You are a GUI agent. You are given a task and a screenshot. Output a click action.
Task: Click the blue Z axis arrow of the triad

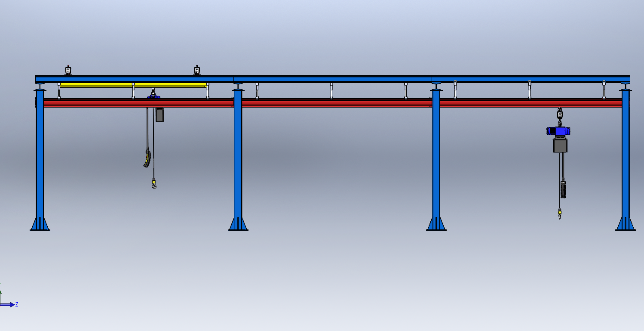click(x=9, y=305)
